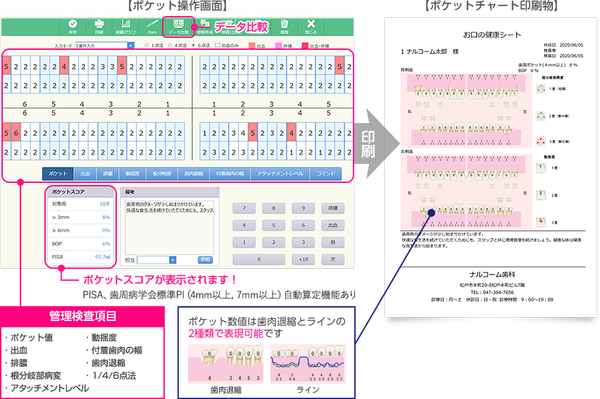This screenshot has height=399, width=600.
Task: Select the pen tool icon in toolbar
Action: click(x=152, y=24)
